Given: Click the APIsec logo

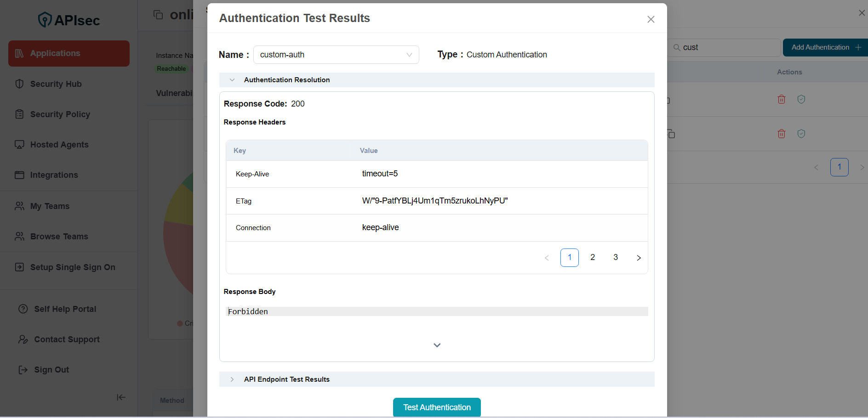Looking at the screenshot, I should pos(68,19).
